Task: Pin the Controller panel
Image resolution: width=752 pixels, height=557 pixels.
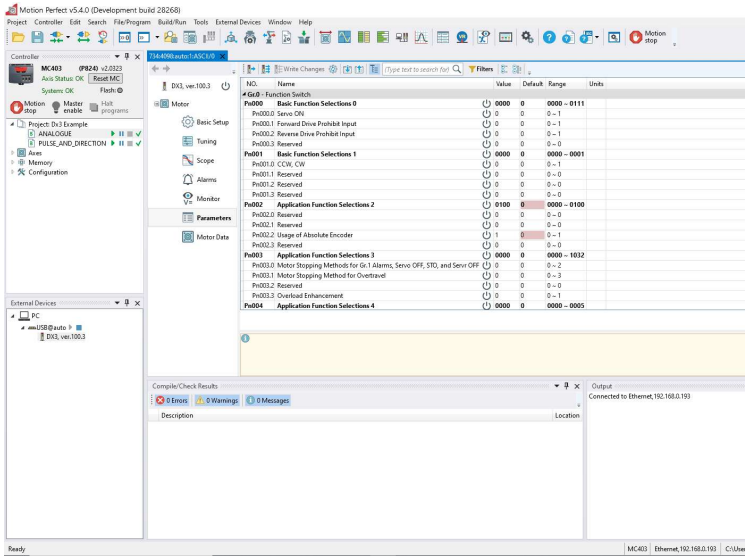Action: click(x=127, y=57)
